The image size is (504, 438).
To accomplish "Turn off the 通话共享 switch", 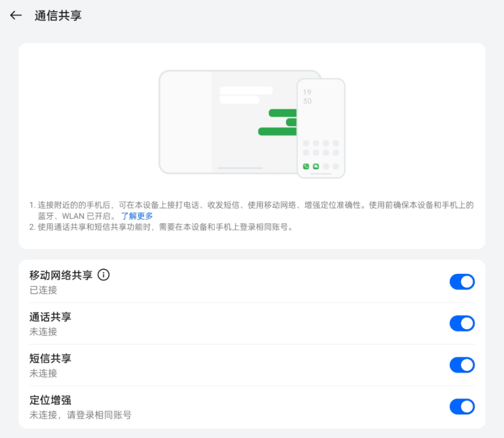I will (462, 323).
